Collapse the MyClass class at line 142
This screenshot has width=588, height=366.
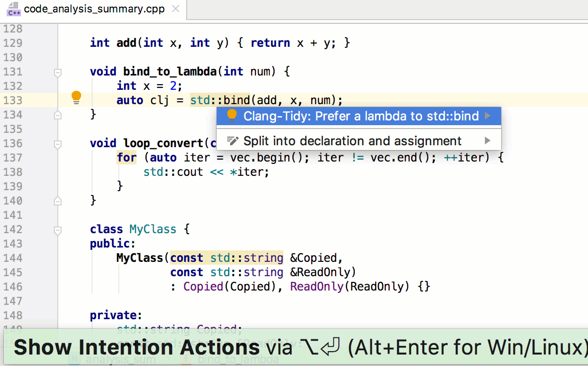(x=58, y=230)
